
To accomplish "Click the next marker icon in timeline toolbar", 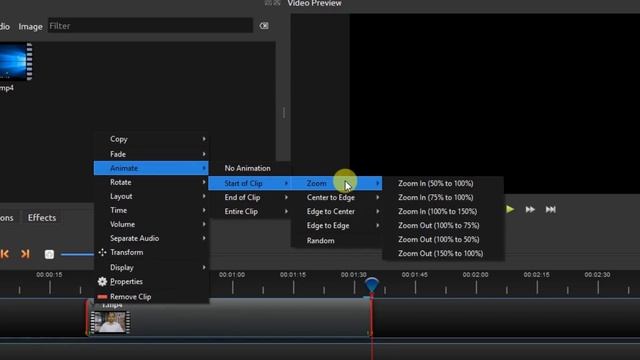I will 25,254.
